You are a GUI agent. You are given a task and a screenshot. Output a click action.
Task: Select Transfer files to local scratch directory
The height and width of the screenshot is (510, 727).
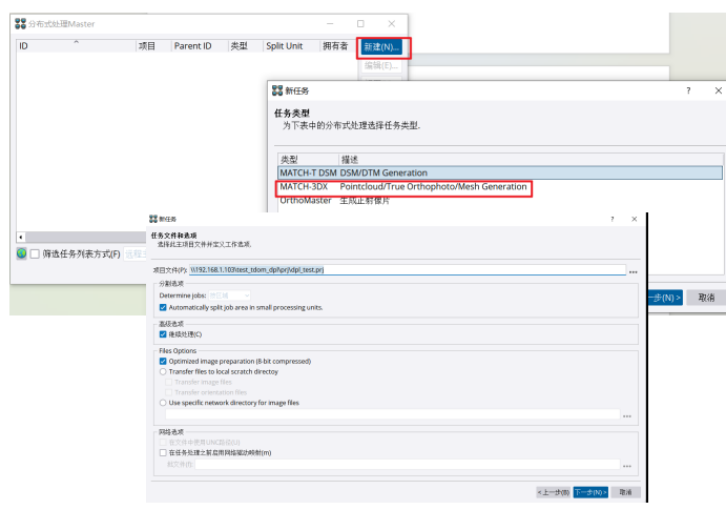(163, 371)
